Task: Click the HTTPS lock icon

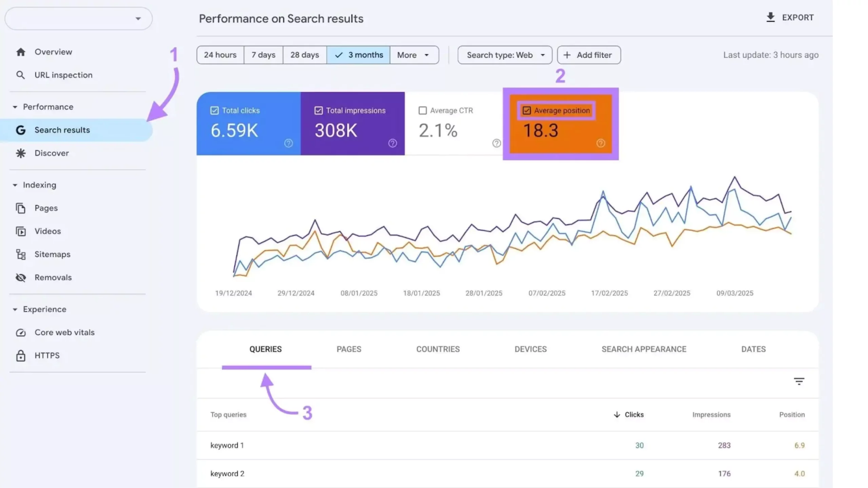Action: click(x=21, y=355)
